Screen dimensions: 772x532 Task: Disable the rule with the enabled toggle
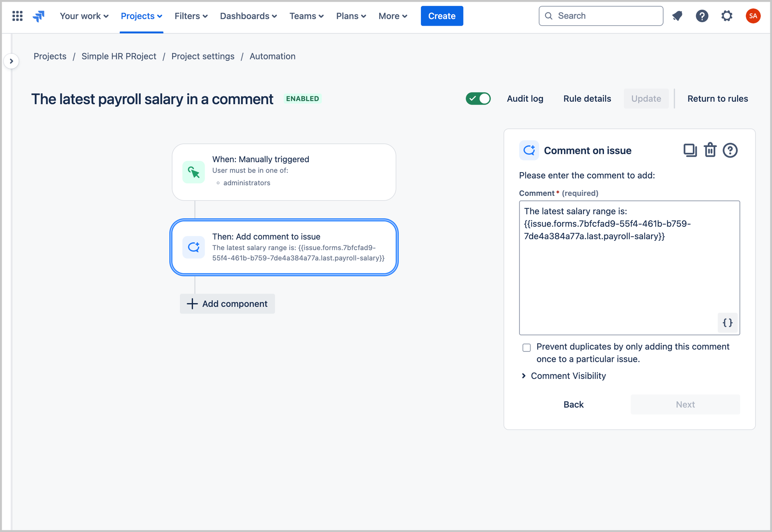click(x=478, y=99)
